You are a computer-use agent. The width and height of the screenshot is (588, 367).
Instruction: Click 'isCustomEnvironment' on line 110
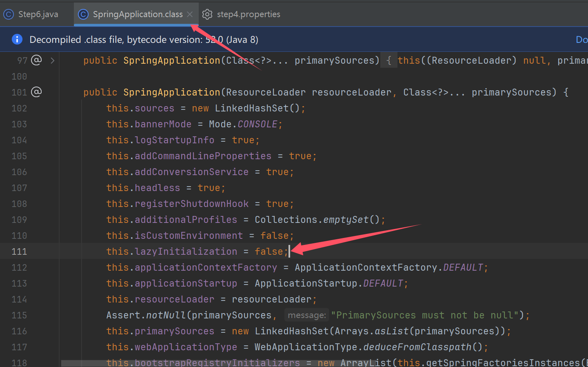(189, 236)
